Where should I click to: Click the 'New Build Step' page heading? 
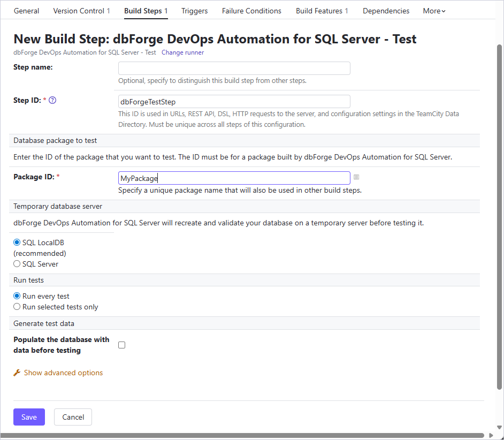click(x=215, y=39)
